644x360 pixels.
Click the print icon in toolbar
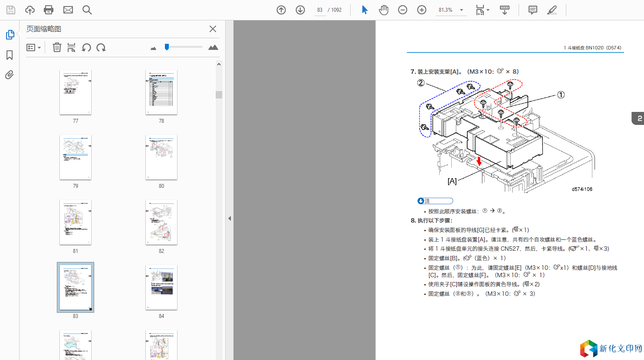(x=49, y=10)
